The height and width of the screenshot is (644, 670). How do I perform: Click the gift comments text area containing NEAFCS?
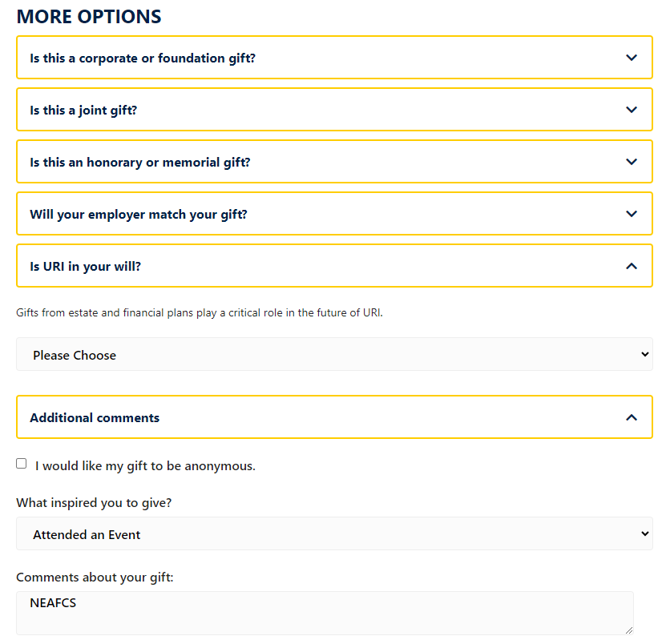coord(325,614)
